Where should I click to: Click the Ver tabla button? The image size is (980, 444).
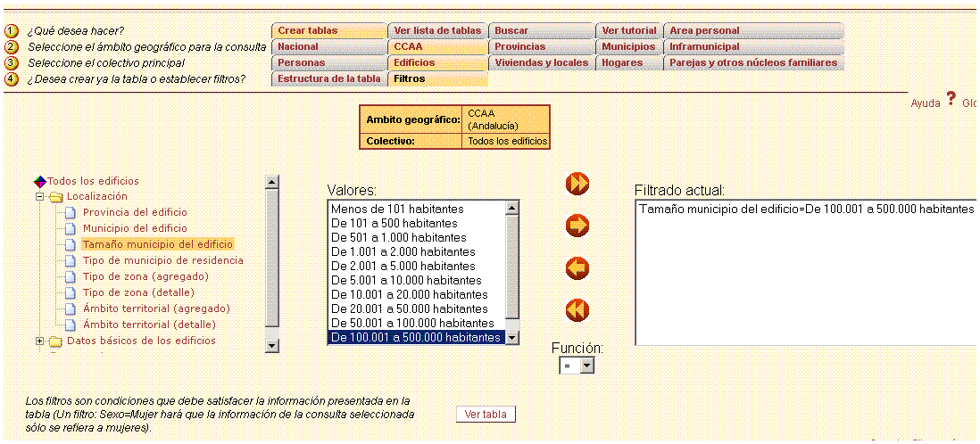coord(486,415)
